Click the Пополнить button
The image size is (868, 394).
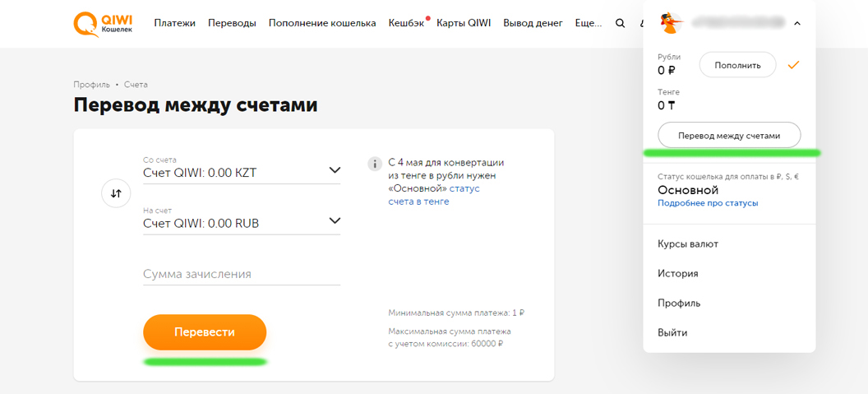[x=738, y=65]
